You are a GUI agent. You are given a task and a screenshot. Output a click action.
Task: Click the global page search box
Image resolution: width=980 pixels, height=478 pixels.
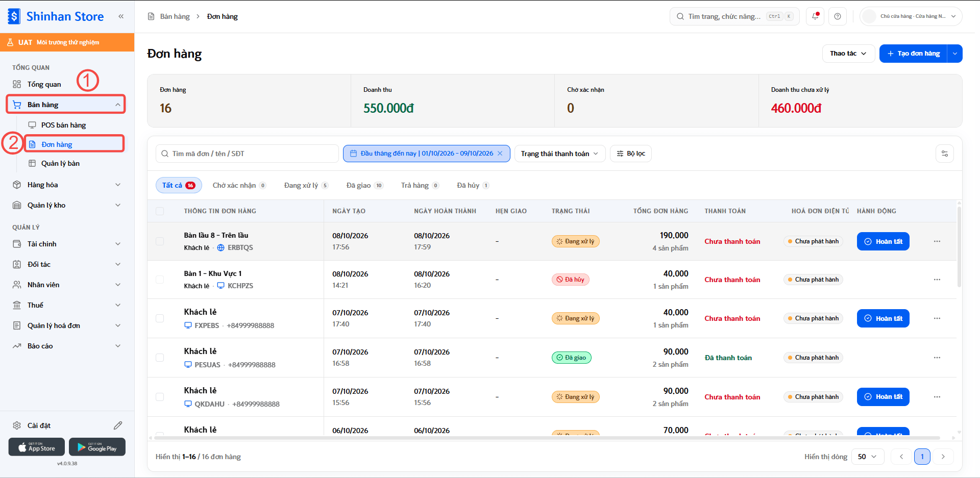[734, 16]
